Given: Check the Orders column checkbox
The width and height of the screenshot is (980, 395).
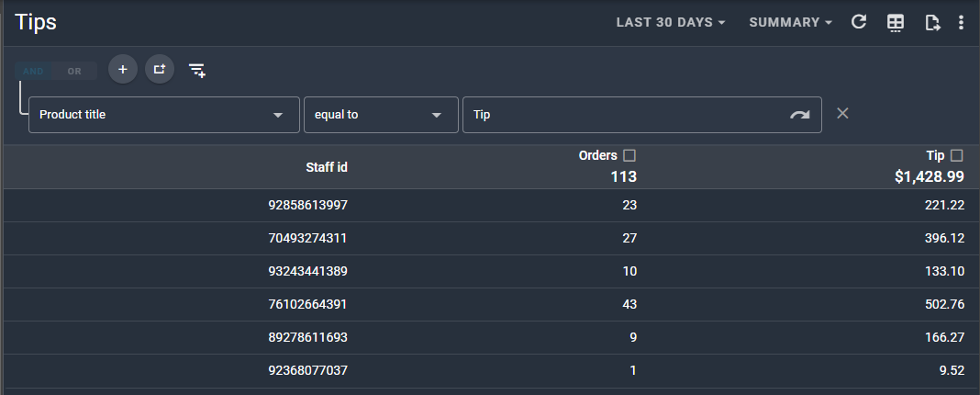Looking at the screenshot, I should click(629, 155).
